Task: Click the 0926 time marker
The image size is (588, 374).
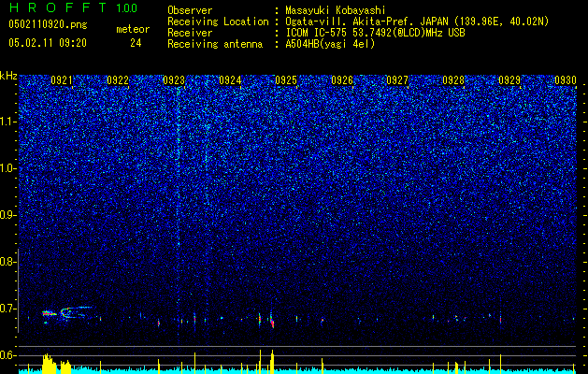Action: pyautogui.click(x=342, y=80)
